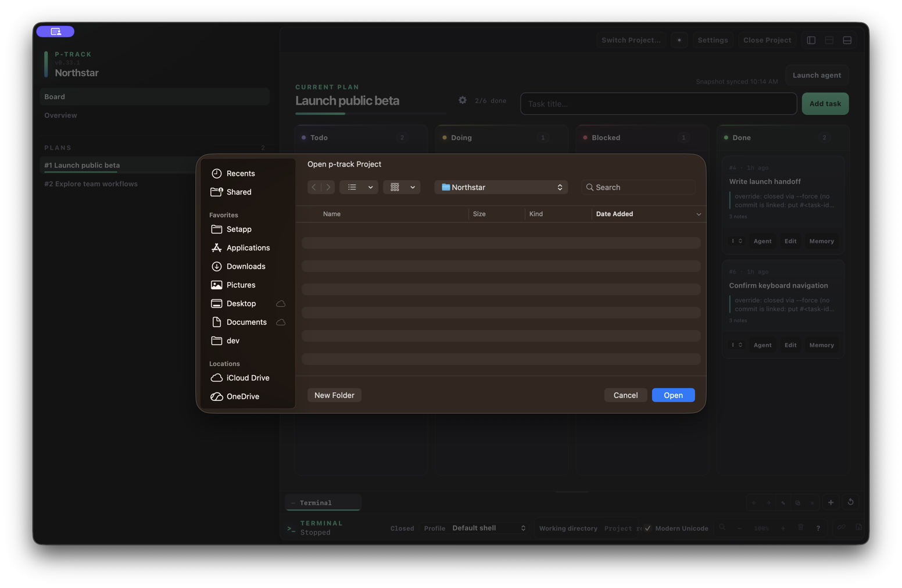The width and height of the screenshot is (902, 588).
Task: Click the terminal search magnifier icon
Action: [x=722, y=528]
